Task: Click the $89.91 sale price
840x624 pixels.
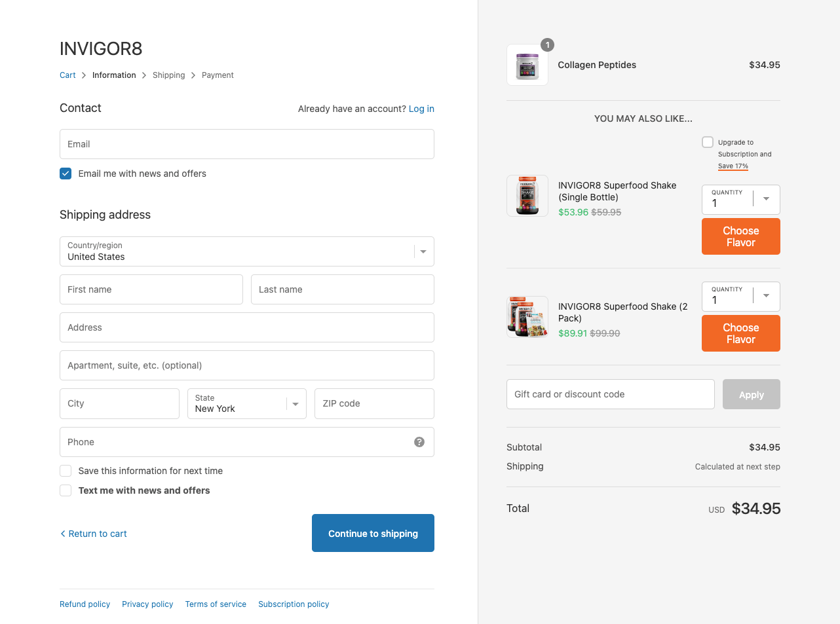Action: click(x=573, y=333)
